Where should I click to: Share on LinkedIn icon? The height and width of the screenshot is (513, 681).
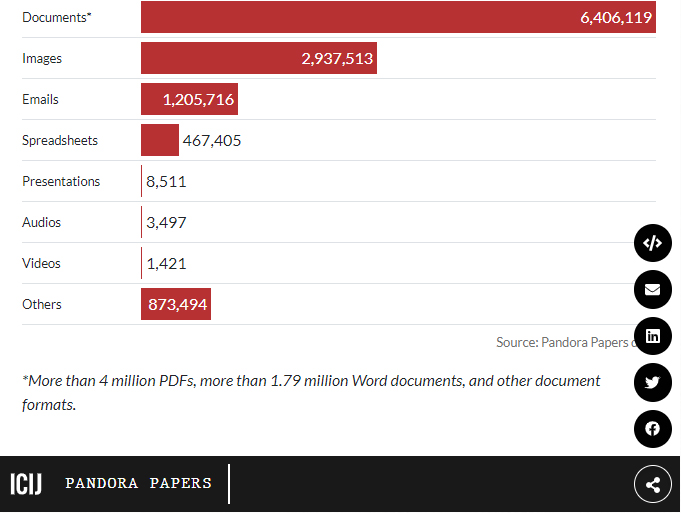coord(652,336)
